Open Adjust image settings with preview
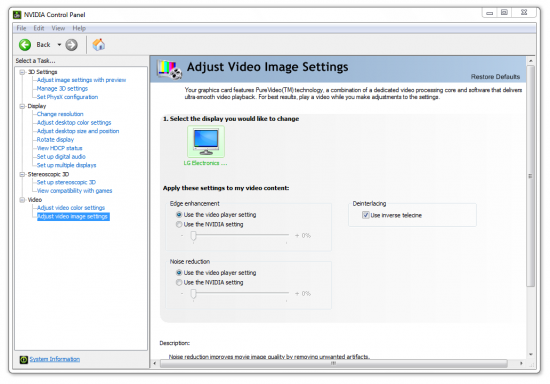 (81, 80)
